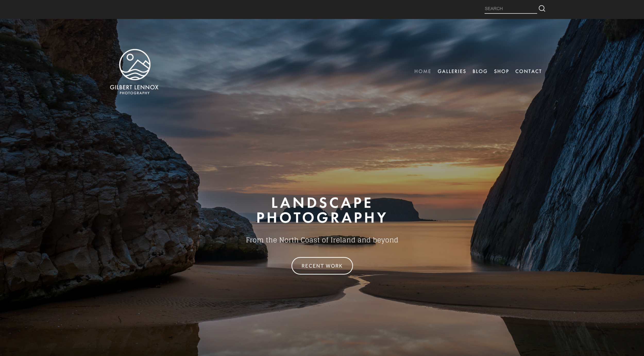Click the Gilbert Lennox circular logo
The image size is (644, 356).
(135, 64)
